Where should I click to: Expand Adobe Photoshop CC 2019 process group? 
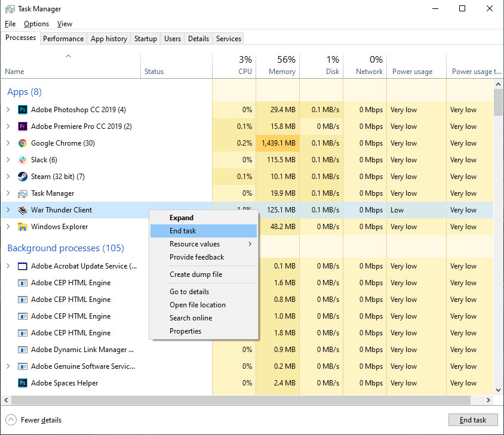8,110
